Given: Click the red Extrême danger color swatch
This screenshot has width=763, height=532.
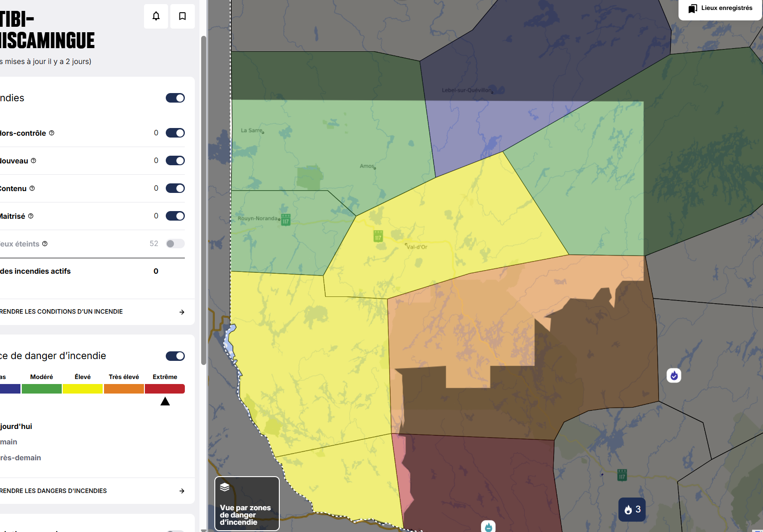Looking at the screenshot, I should [164, 389].
